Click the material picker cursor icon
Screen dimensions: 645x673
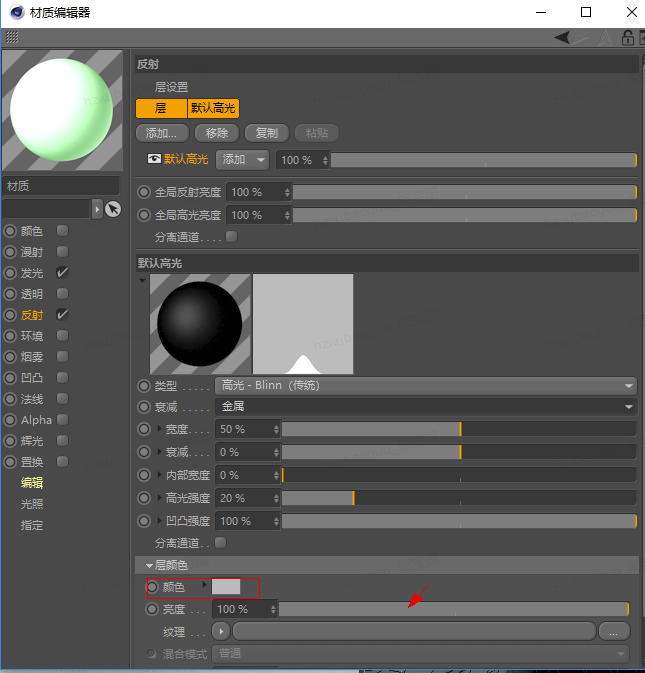[x=113, y=209]
